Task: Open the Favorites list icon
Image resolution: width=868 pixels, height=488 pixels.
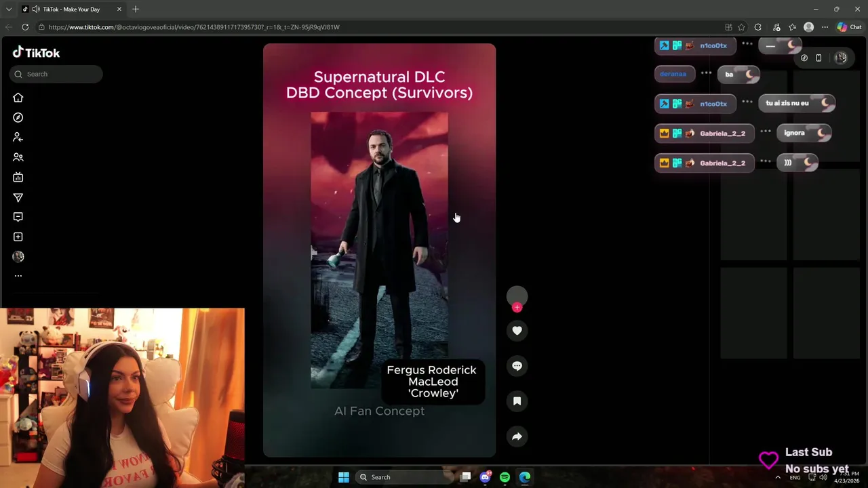Action: coord(792,27)
